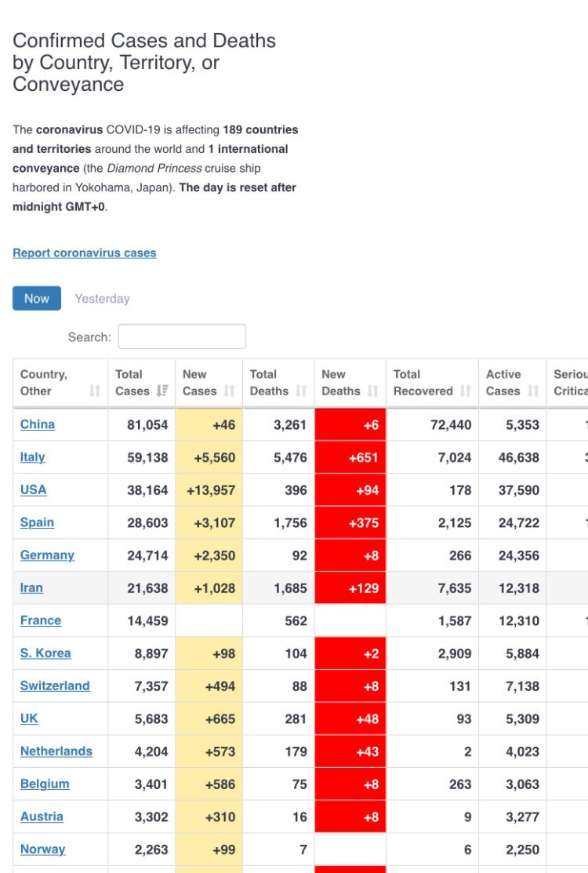Viewport: 588px width, 873px height.
Task: Click the Norway link
Action: [x=42, y=849]
